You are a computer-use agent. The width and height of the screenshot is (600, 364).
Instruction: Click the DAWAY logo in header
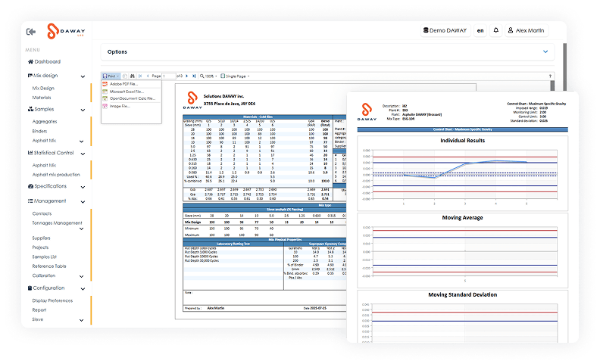[x=59, y=31]
